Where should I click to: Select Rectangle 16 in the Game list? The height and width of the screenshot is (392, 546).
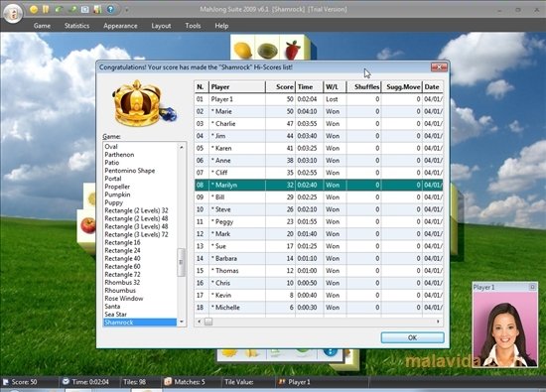point(140,243)
